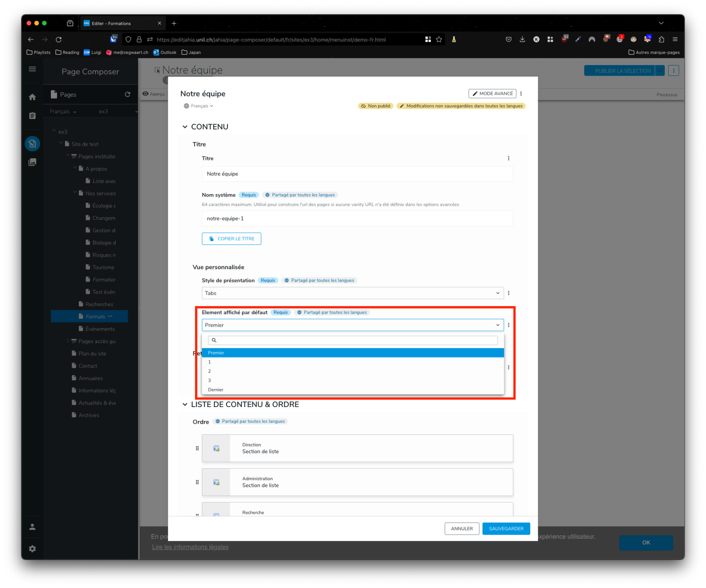Open the Français language selector in dialog
Screen dimensions: 706x588
(199, 106)
